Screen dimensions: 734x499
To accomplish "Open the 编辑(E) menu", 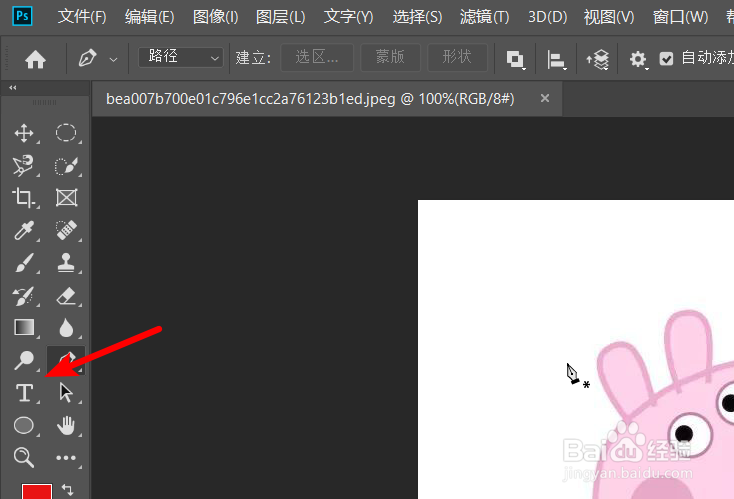I will [x=149, y=17].
